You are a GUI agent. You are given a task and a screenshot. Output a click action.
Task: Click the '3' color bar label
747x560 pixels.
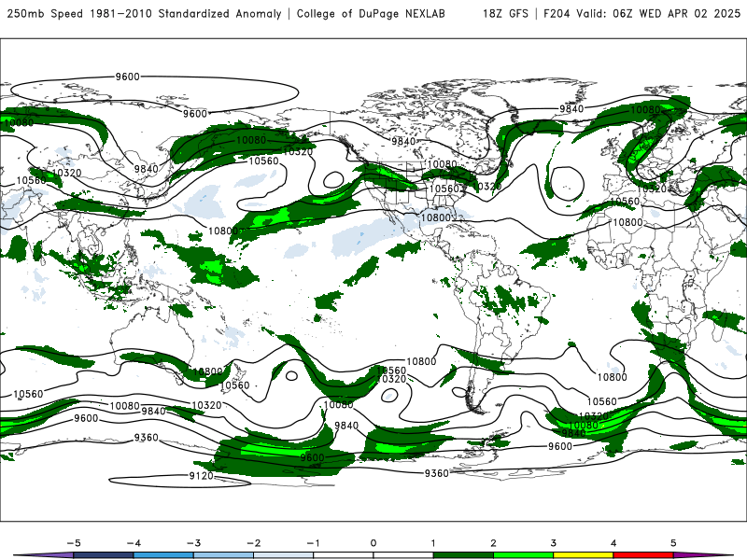point(553,543)
